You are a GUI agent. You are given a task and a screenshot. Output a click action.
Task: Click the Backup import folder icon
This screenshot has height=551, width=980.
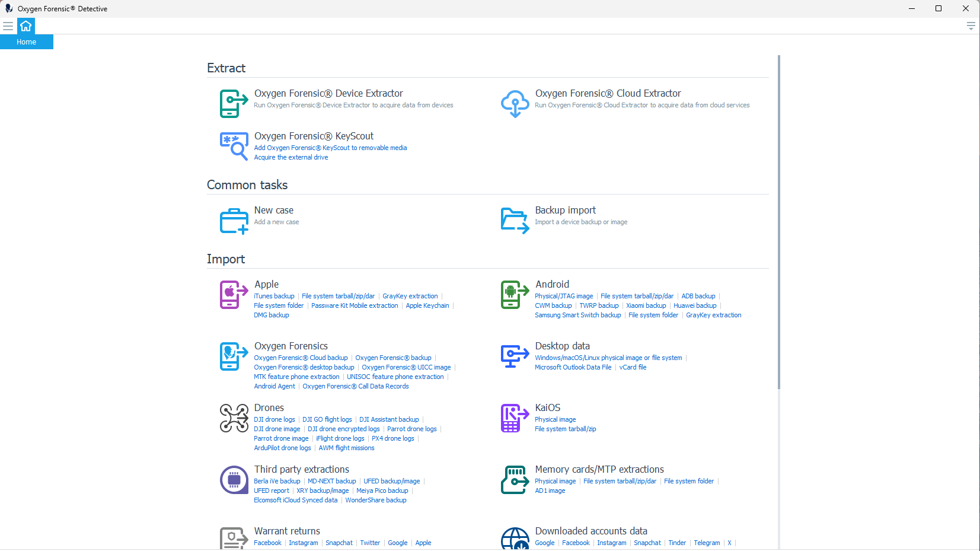515,221
